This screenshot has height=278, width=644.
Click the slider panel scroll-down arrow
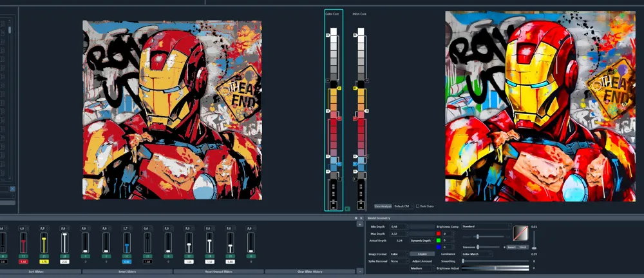tap(360, 272)
